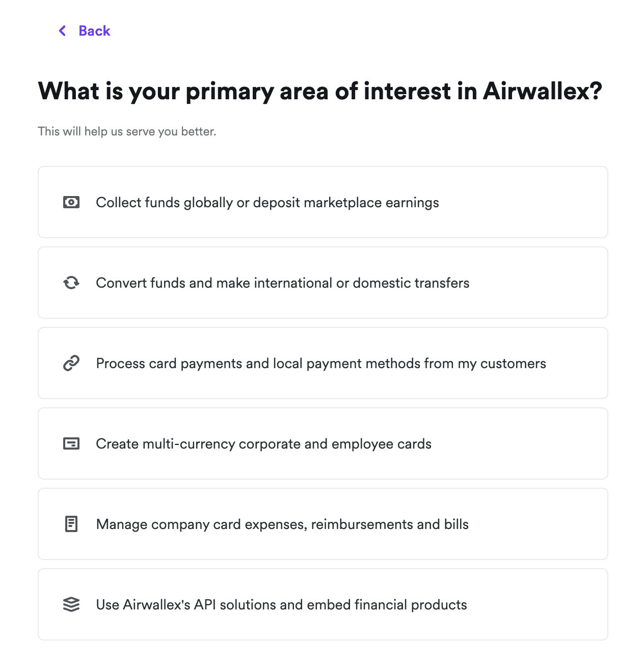The width and height of the screenshot is (644, 668).
Task: Click the stacked layers API icon
Action: tap(71, 604)
